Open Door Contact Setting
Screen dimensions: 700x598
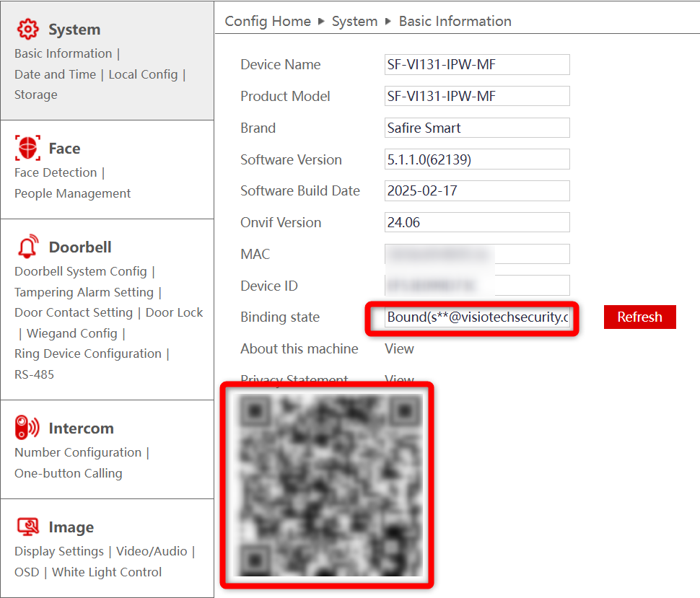(x=74, y=313)
